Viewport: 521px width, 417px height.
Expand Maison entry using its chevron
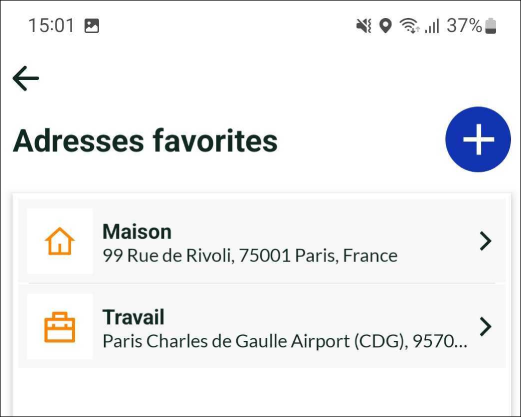485,241
